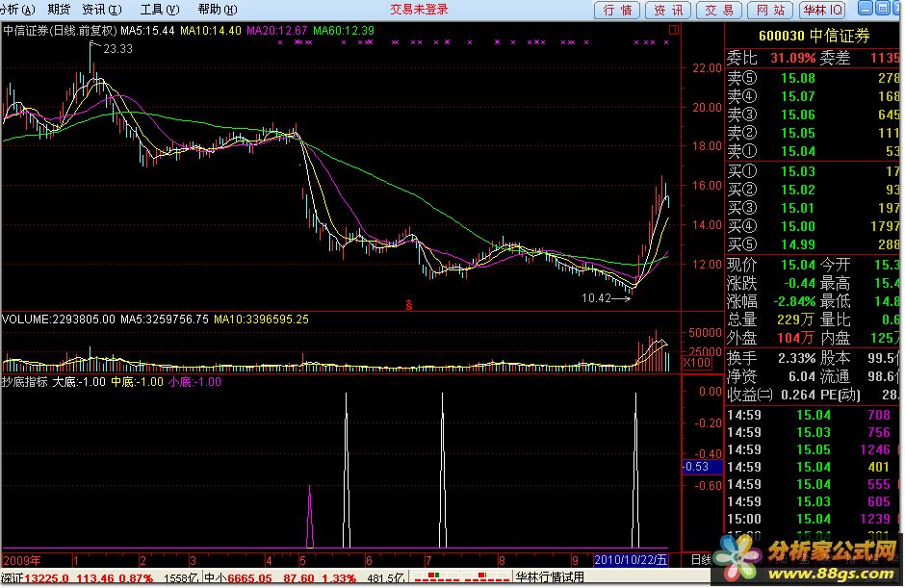Click the 收益(二) 0.264 earnings value
The width and height of the screenshot is (905, 588).
pyautogui.click(x=798, y=396)
